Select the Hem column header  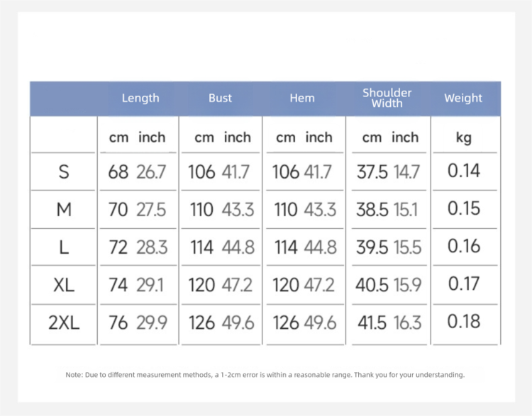302,99
